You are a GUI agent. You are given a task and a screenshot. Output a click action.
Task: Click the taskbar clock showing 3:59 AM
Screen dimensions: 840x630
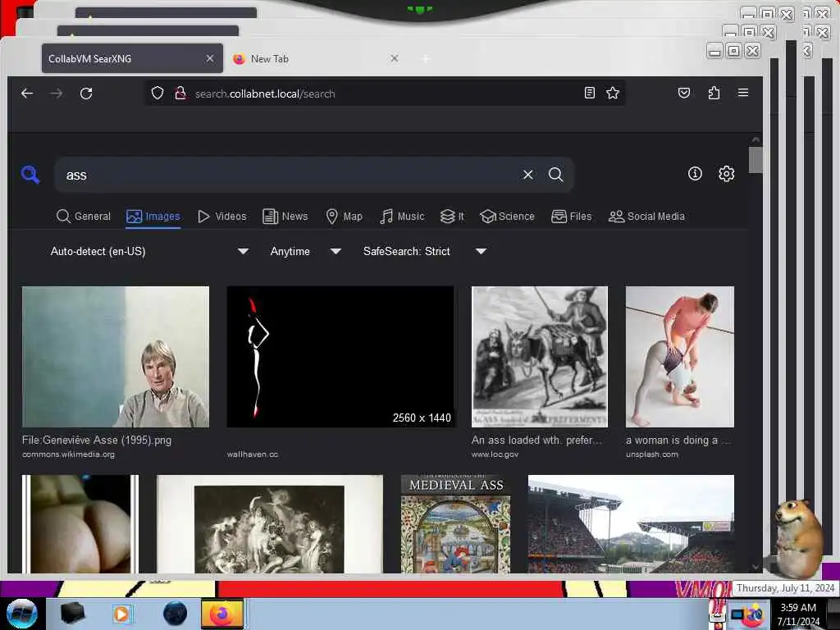[798, 614]
